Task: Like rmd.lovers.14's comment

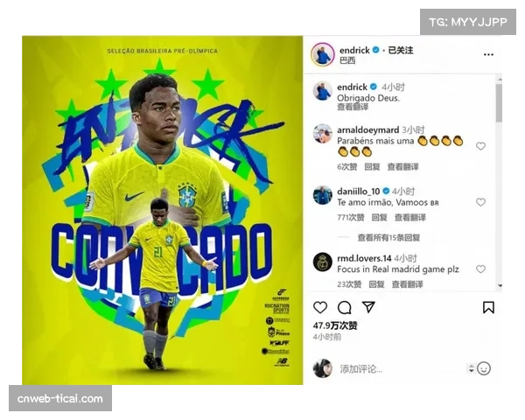Action: [480, 269]
